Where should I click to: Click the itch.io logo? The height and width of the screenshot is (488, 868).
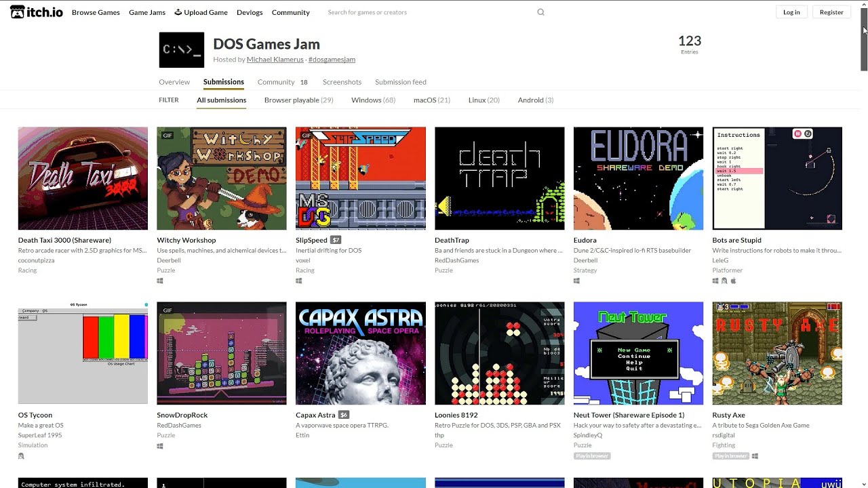[37, 12]
